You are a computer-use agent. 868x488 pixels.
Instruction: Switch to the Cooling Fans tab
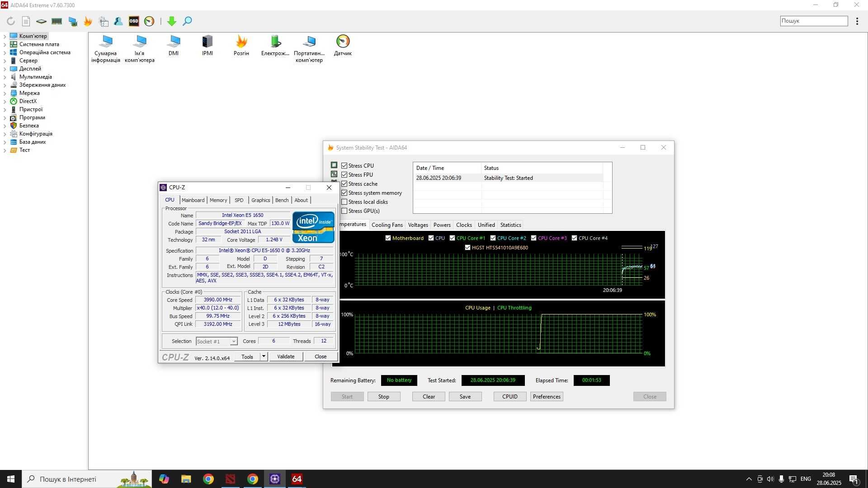[387, 225]
